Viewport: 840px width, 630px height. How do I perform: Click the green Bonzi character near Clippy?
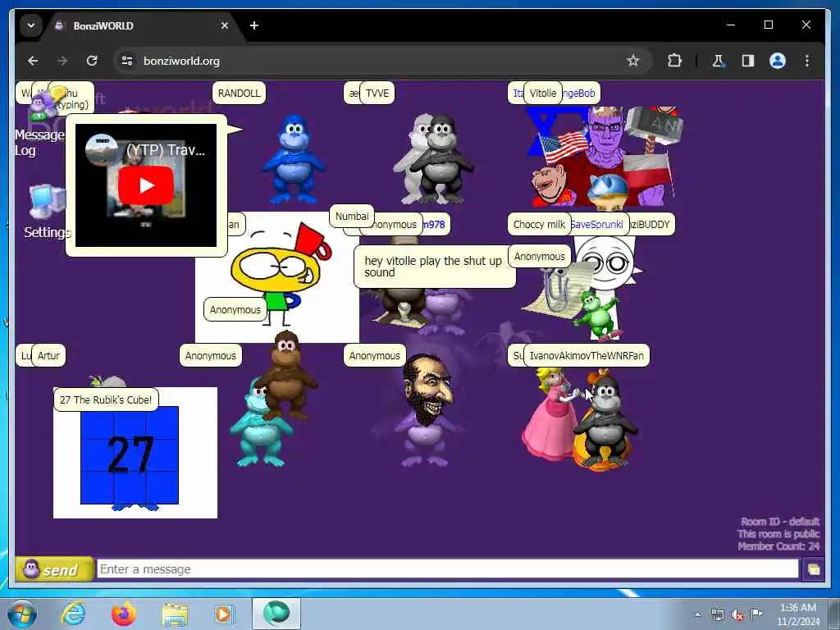(x=596, y=315)
